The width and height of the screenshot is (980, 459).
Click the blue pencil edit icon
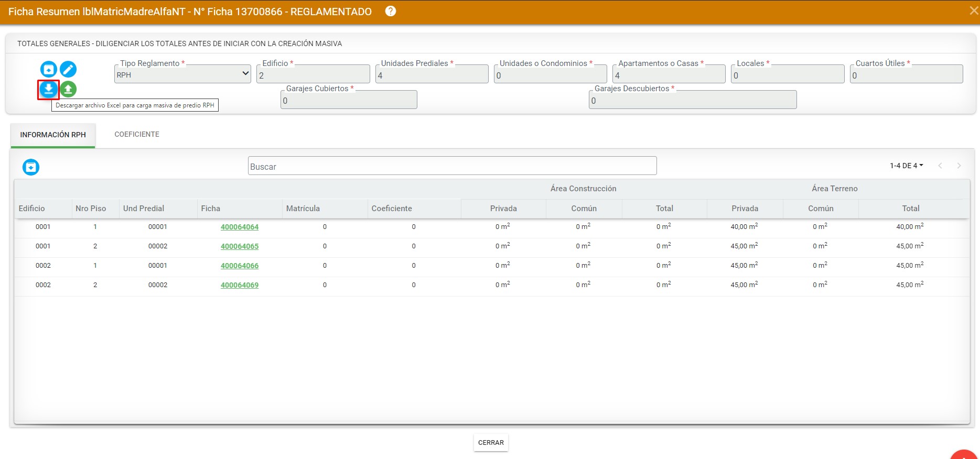point(68,69)
